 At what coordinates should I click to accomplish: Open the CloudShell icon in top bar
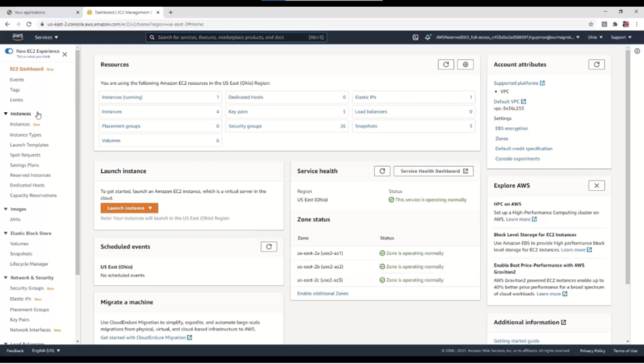pos(415,37)
